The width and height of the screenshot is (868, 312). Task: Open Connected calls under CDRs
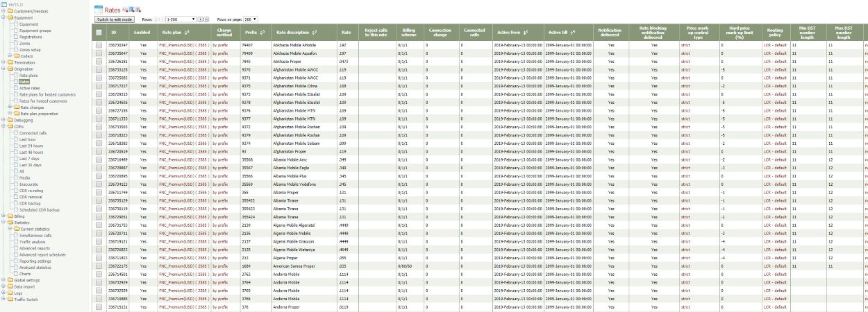[x=33, y=133]
